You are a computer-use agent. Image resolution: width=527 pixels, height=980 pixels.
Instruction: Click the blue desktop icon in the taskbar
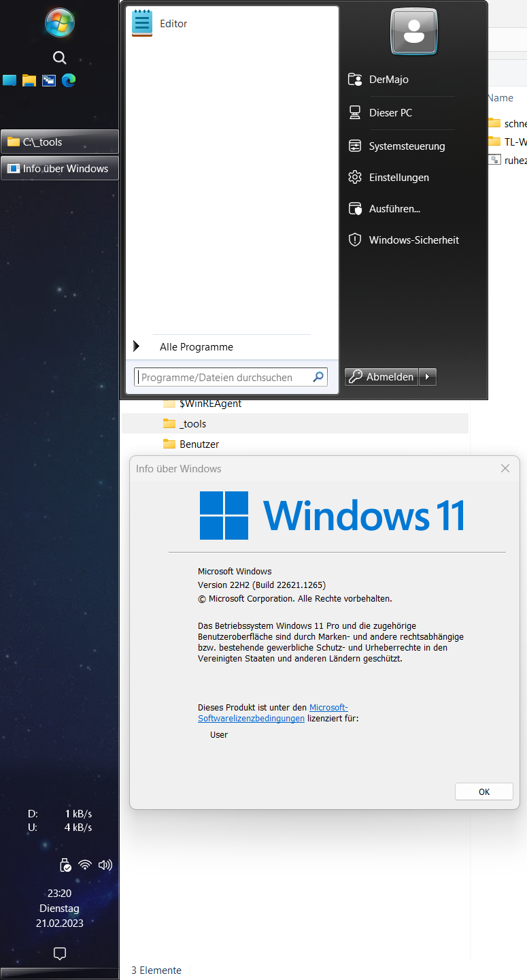tap(10, 80)
